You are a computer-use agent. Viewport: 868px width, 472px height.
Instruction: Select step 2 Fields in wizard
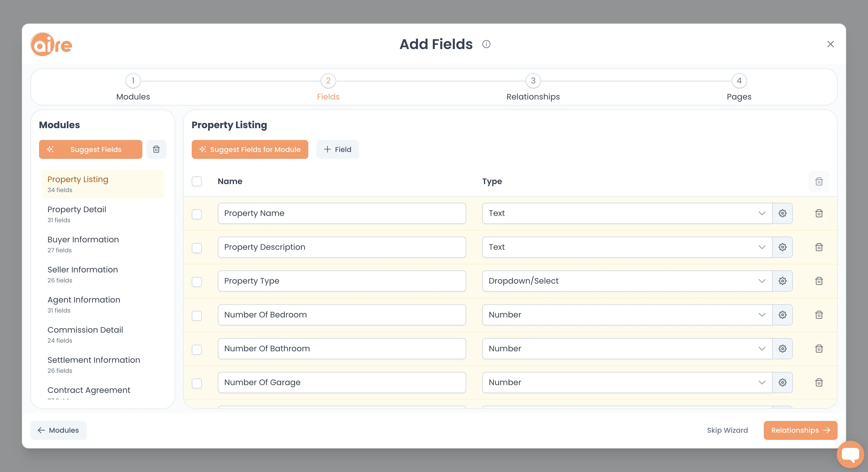[328, 87]
